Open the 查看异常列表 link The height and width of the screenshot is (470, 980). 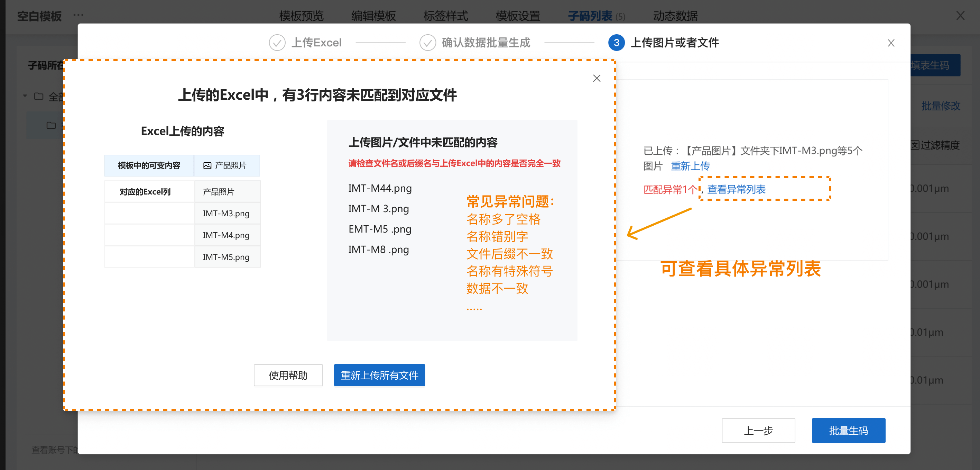tap(736, 189)
